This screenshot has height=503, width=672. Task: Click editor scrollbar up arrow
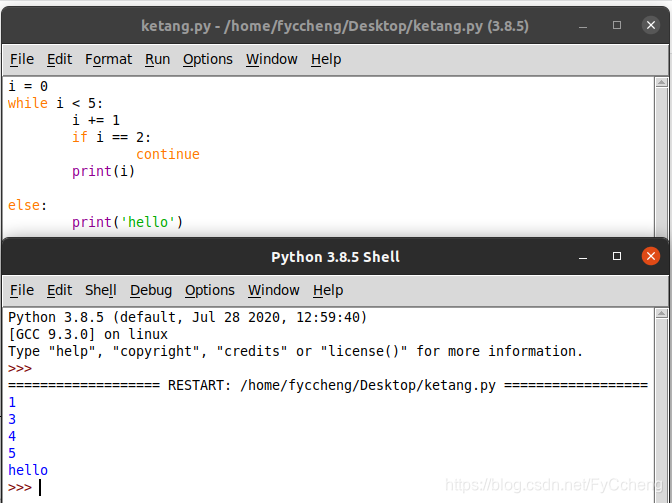tap(662, 82)
